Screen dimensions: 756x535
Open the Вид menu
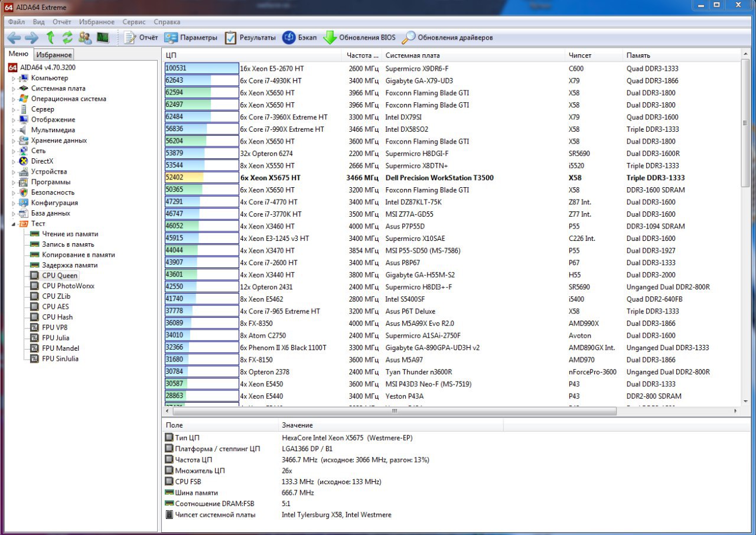pyautogui.click(x=39, y=22)
